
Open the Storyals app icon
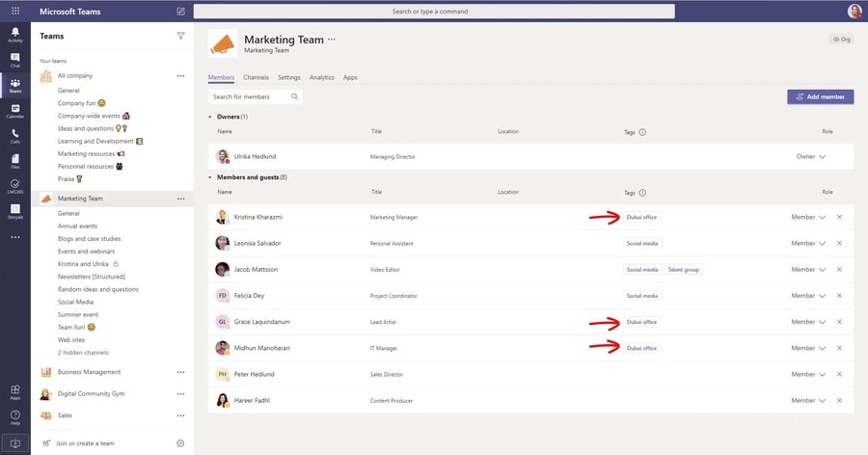(x=15, y=211)
